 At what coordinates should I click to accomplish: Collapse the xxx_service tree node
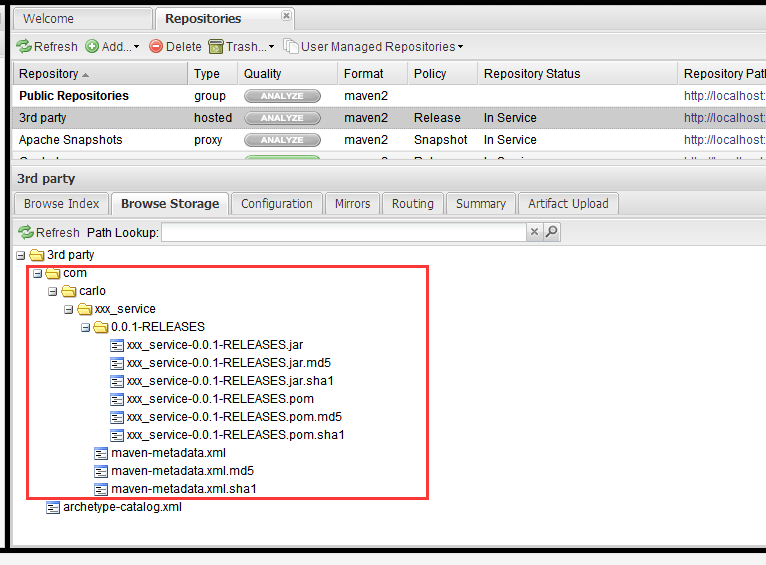click(69, 310)
